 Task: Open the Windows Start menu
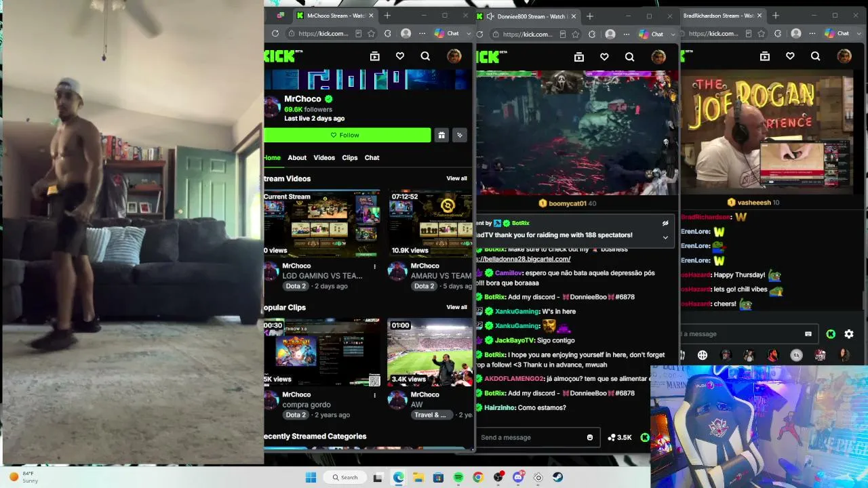coord(311,477)
